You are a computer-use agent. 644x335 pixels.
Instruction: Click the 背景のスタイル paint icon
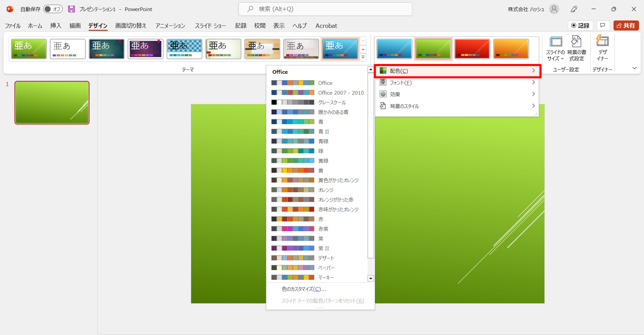pos(383,106)
